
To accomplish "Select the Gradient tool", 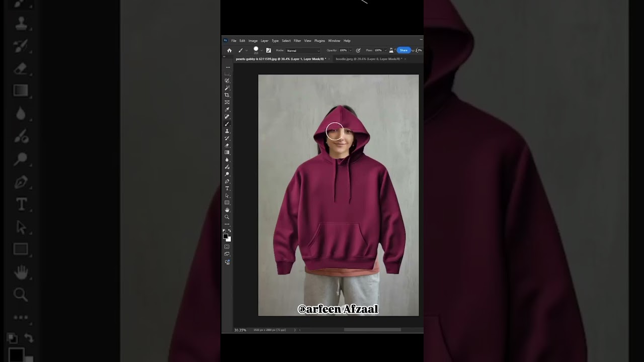I will click(x=227, y=152).
